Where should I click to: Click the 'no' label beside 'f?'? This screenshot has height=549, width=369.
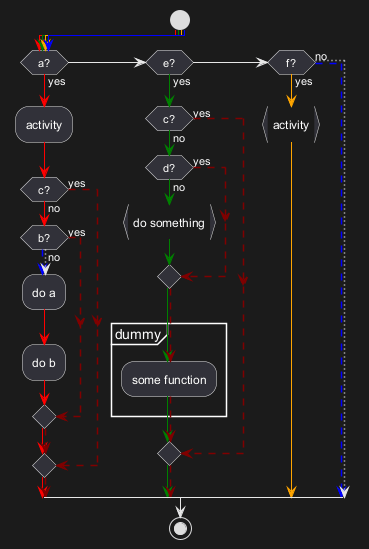coord(321,57)
